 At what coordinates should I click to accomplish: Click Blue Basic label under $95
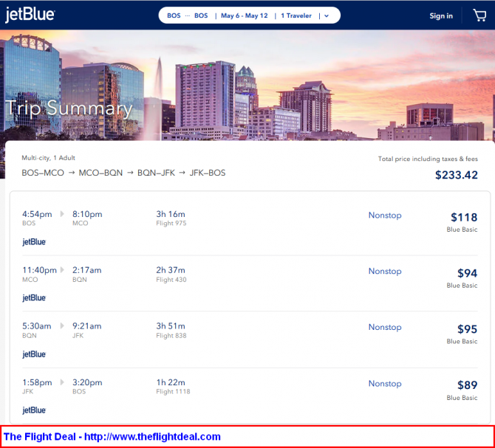point(462,342)
